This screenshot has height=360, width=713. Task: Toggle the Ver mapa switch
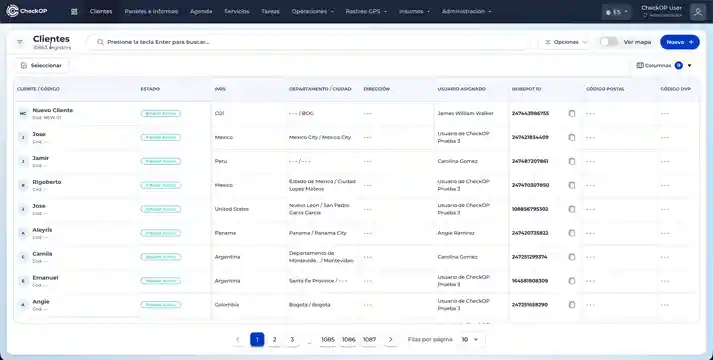(x=609, y=42)
